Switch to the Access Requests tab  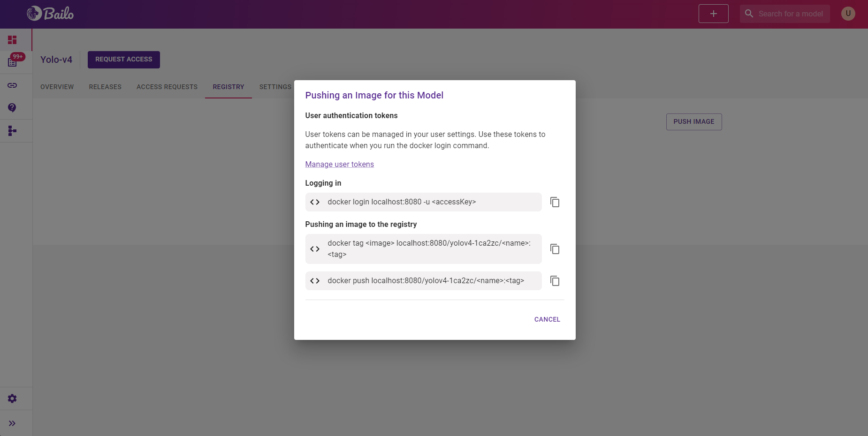tap(167, 87)
